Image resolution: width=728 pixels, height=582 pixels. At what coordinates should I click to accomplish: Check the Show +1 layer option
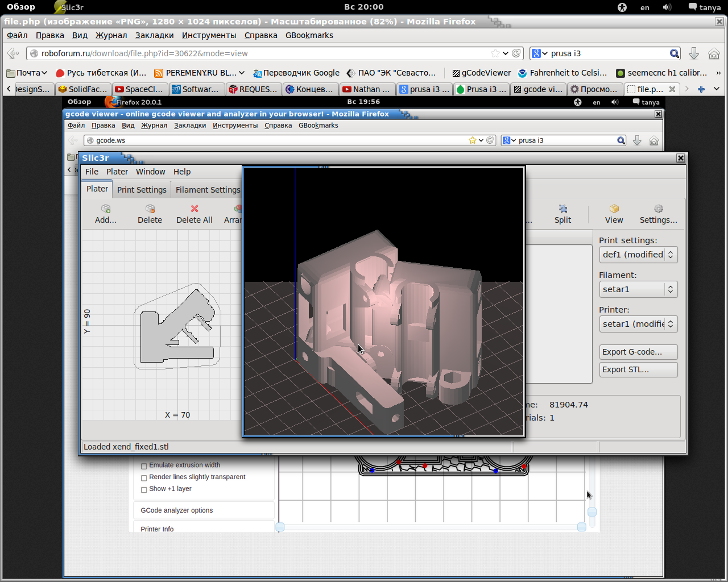point(144,489)
